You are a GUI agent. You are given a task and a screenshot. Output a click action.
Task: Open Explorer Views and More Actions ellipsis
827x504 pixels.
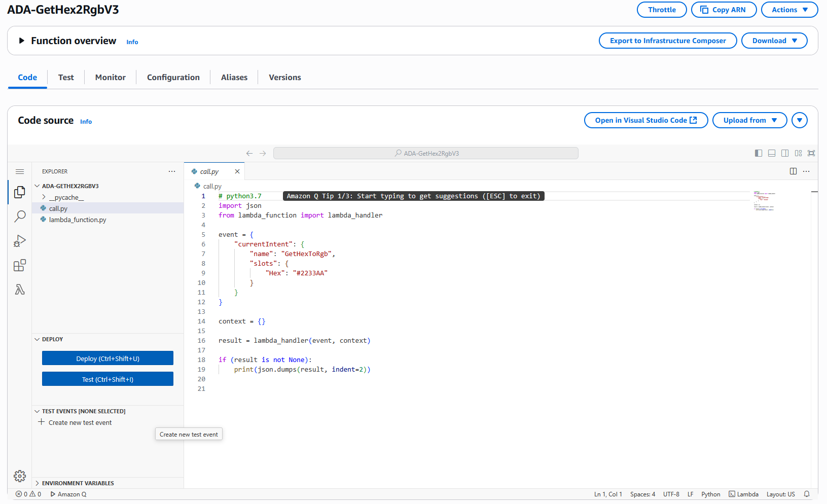click(172, 171)
